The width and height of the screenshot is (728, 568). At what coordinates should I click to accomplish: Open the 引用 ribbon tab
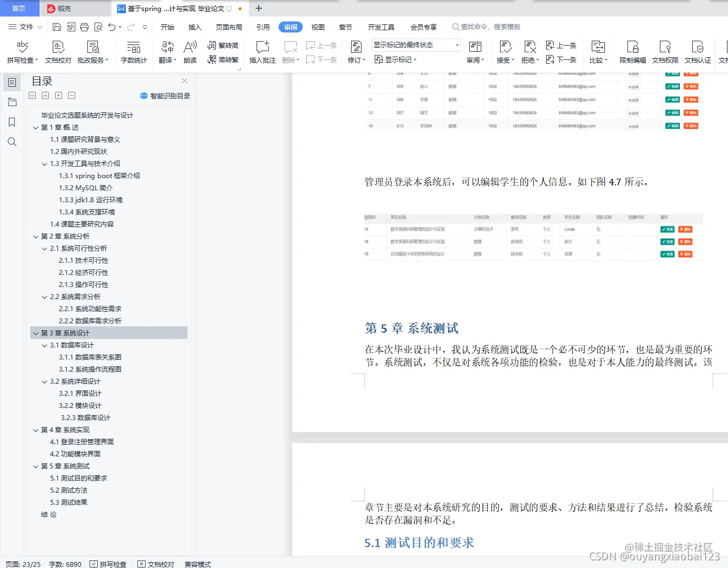tap(263, 27)
